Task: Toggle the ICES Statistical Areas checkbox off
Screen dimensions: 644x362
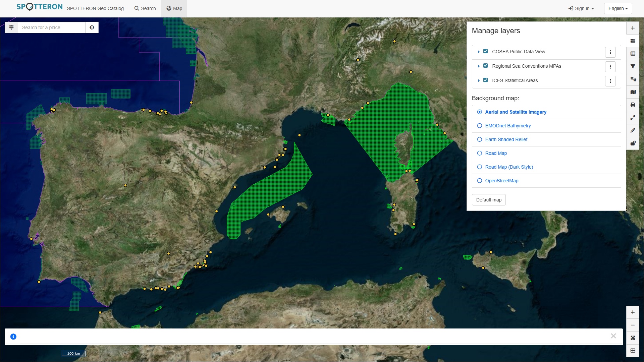Action: (x=485, y=80)
